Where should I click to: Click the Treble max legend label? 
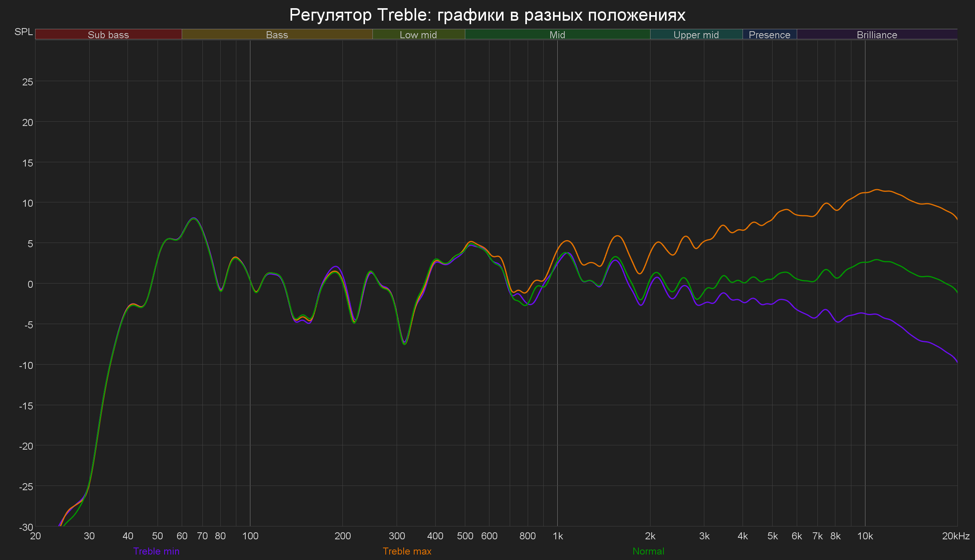[407, 551]
